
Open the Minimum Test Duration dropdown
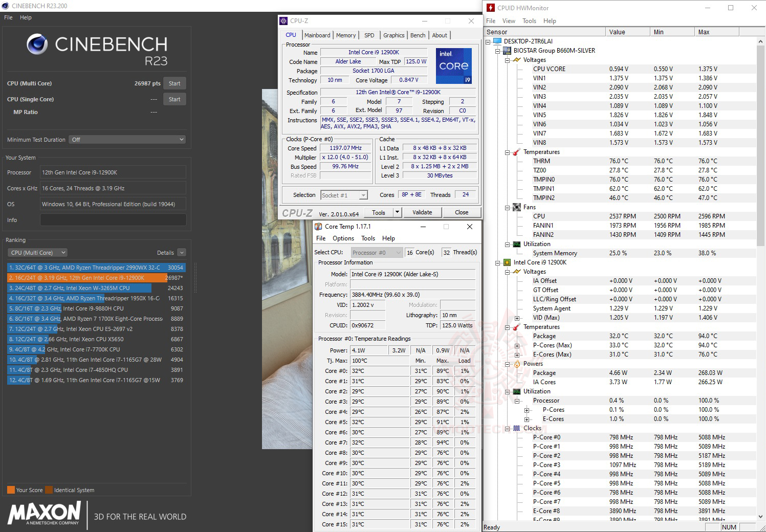point(127,140)
